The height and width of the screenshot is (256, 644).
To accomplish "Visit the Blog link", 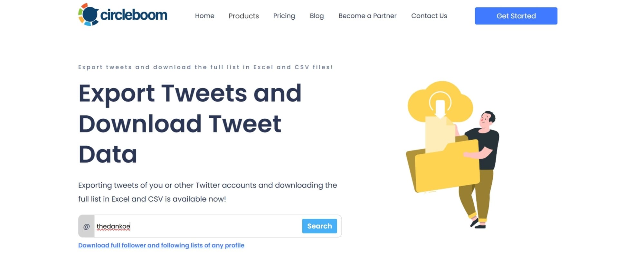I will (317, 16).
